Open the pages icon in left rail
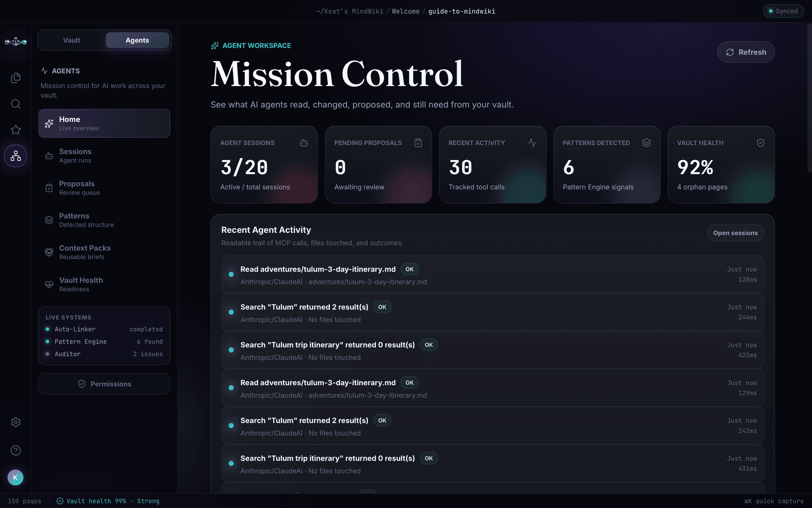812x508 pixels. click(x=16, y=78)
